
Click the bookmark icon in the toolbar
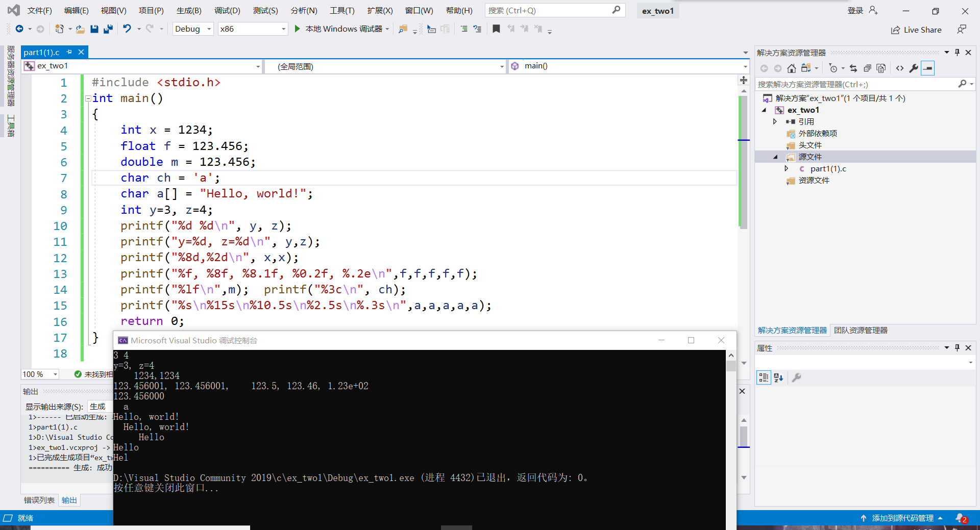pyautogui.click(x=496, y=29)
